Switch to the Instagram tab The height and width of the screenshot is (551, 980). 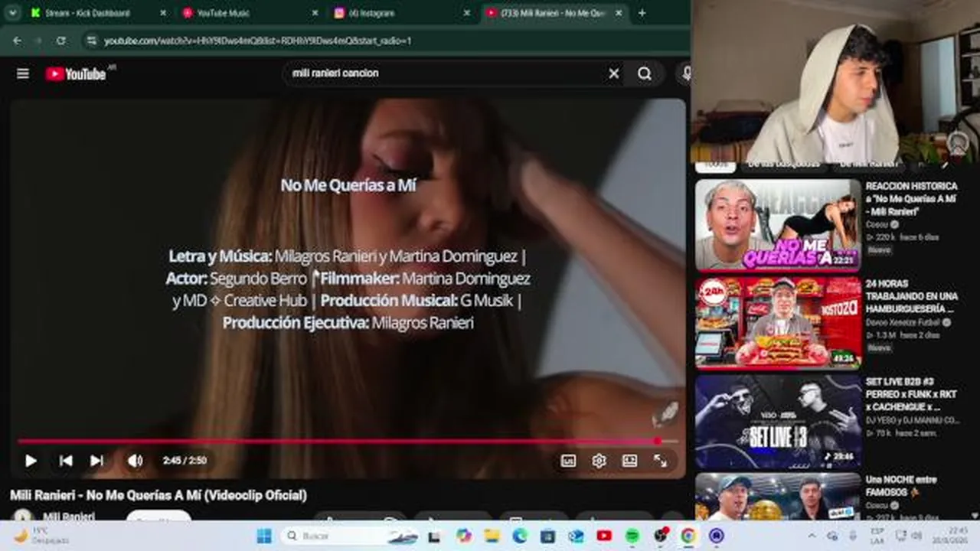pyautogui.click(x=402, y=13)
